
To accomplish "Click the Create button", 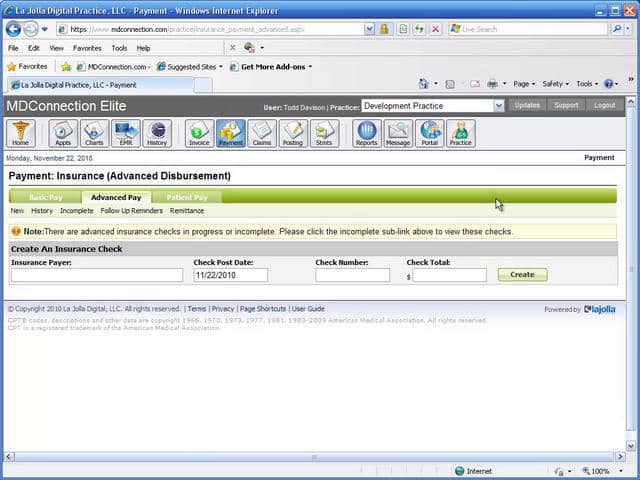I will [522, 275].
